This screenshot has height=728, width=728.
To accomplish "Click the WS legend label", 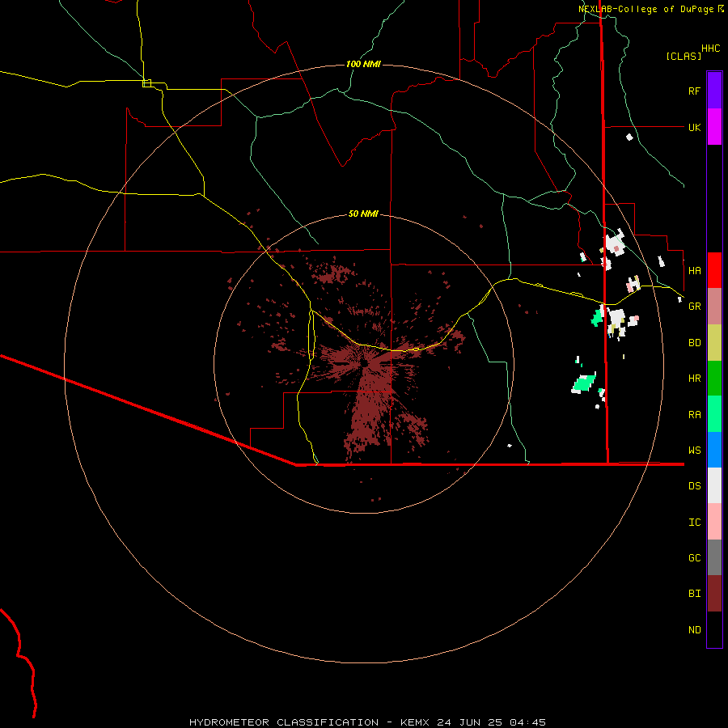I will pyautogui.click(x=694, y=450).
